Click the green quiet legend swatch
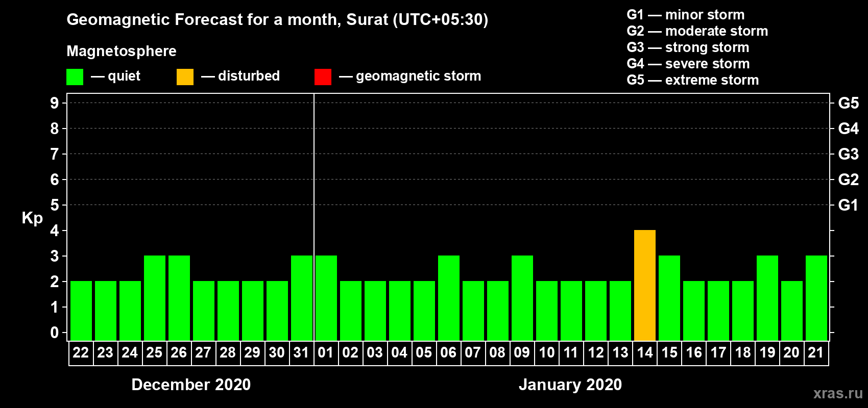 pos(75,77)
